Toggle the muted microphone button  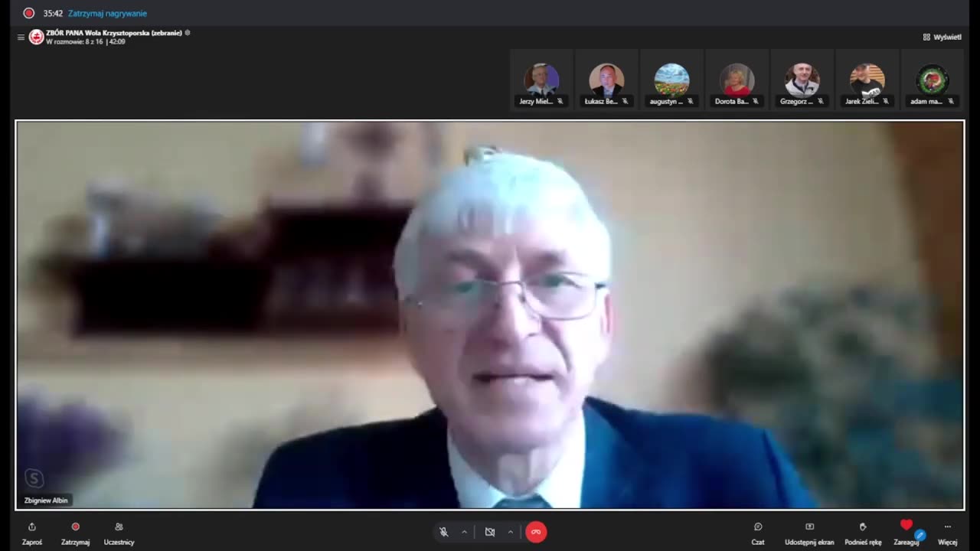443,532
